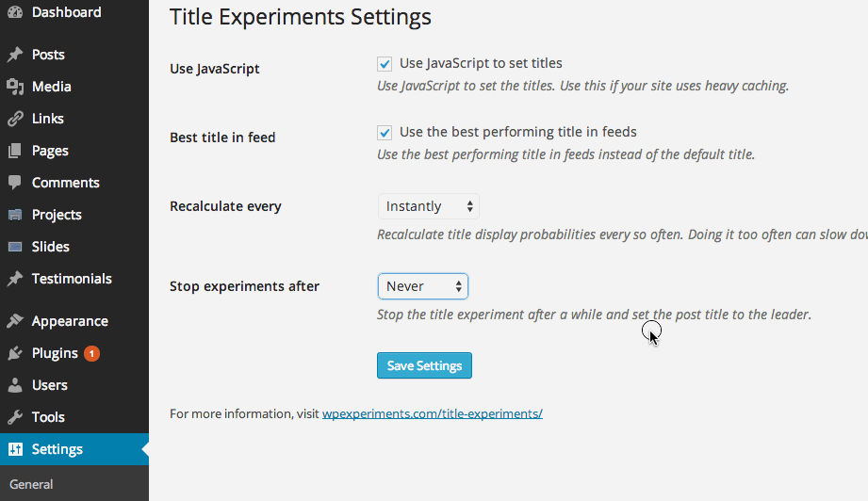The width and height of the screenshot is (868, 501).
Task: Click the Plugins update count badge
Action: click(x=92, y=353)
